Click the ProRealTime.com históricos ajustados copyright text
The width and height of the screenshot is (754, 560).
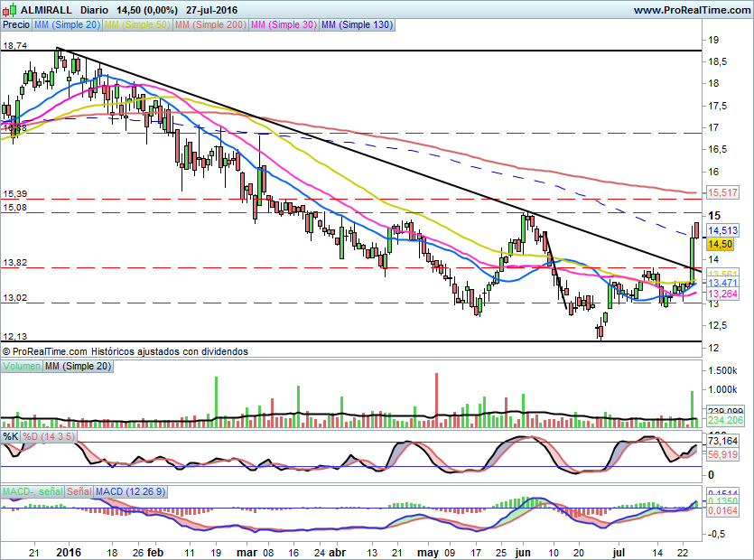tap(125, 351)
